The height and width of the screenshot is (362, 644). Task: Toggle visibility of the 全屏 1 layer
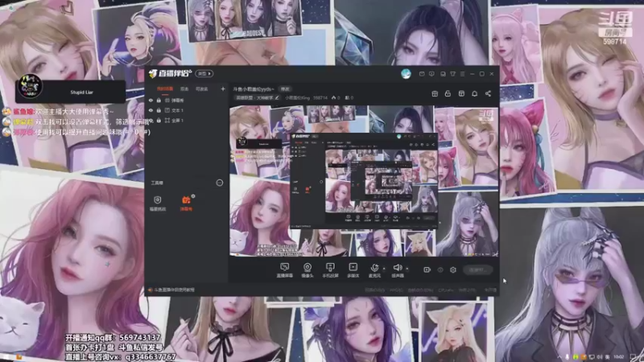click(x=151, y=121)
